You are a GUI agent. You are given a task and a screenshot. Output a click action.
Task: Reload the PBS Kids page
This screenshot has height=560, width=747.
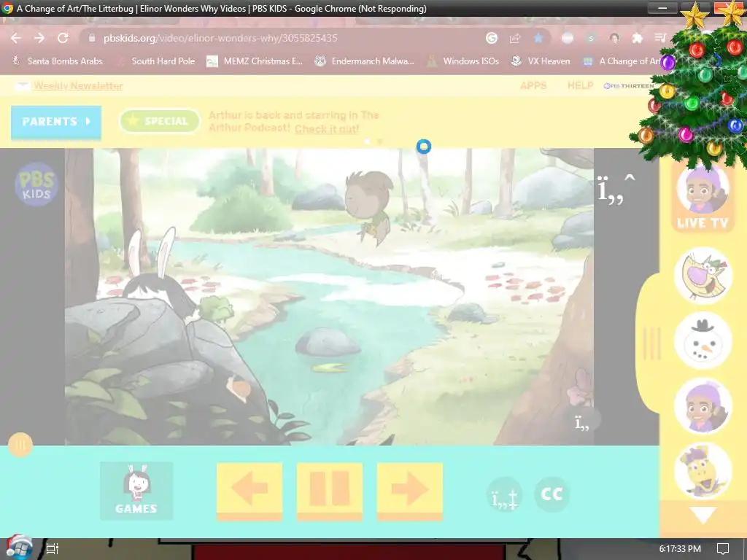click(x=63, y=38)
